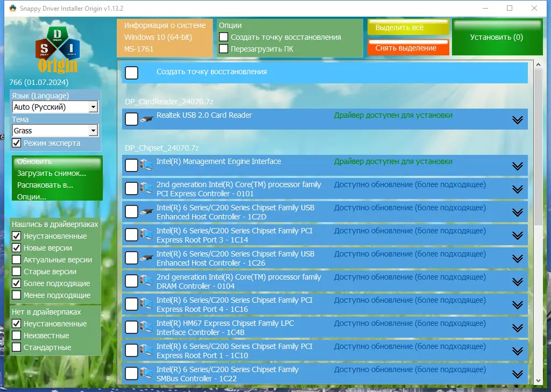The width and height of the screenshot is (551, 392).
Task: Uncheck 'Неустановленные' under 'Нашлись в драйверпаках'
Action: [x=17, y=236]
